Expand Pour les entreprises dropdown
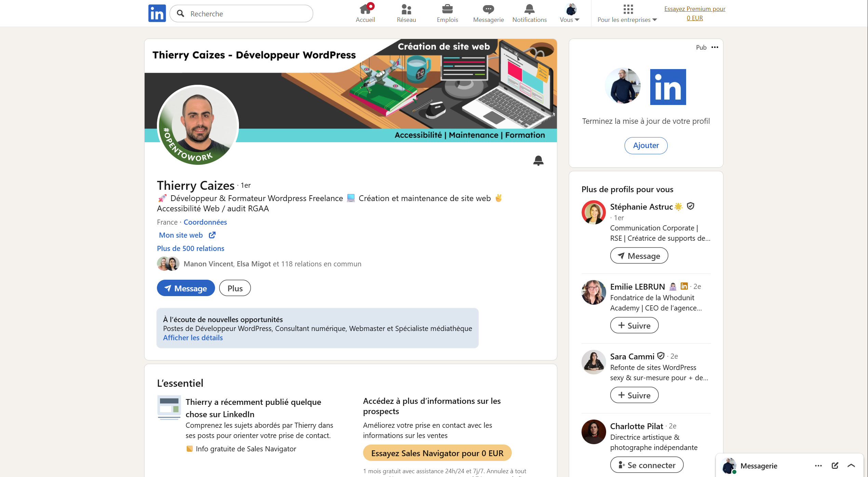Image resolution: width=868 pixels, height=477 pixels. (627, 14)
